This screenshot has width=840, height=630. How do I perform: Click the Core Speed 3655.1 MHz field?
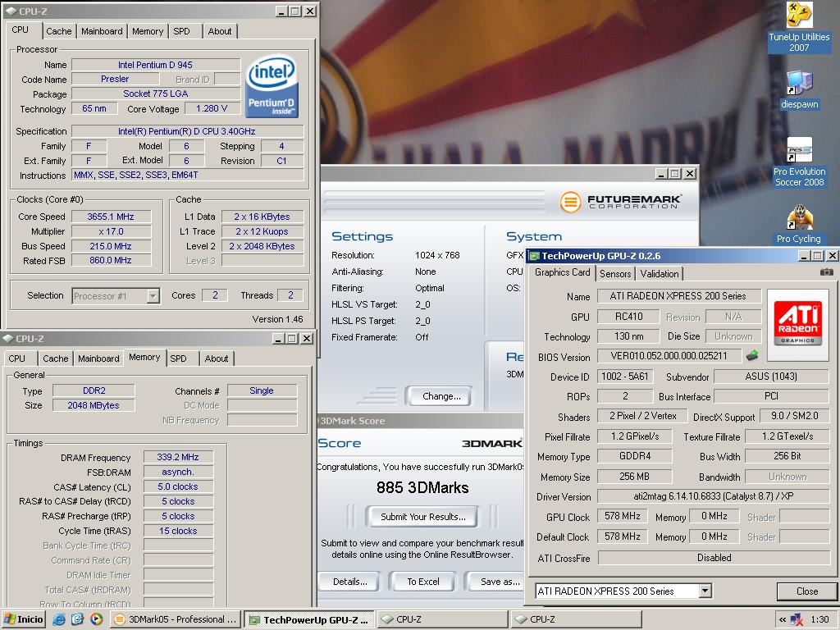[111, 217]
